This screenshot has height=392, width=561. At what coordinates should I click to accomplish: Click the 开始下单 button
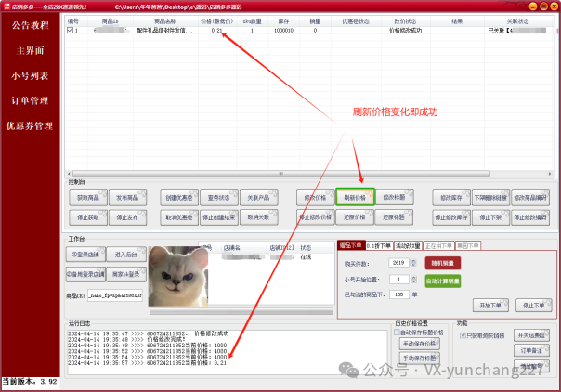490,306
